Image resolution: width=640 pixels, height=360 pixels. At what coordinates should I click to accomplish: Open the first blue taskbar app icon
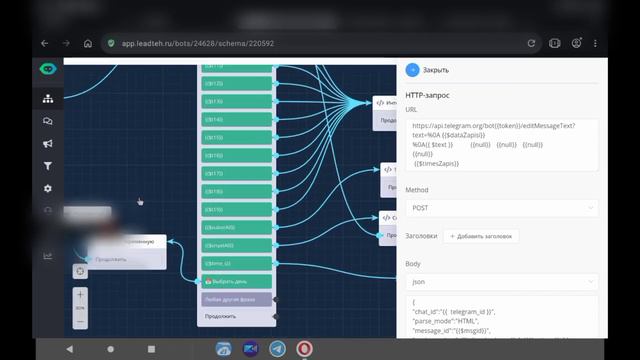[224, 349]
